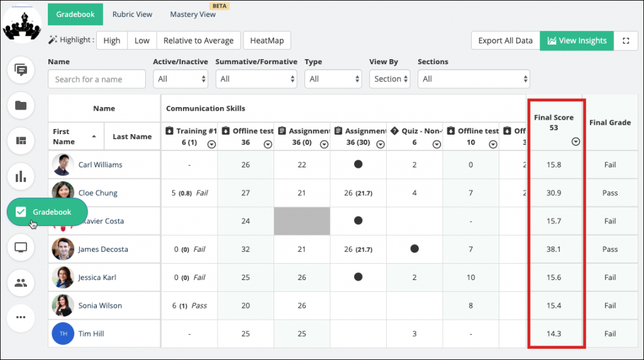
Task: Open Jessica Karl student link
Action: (97, 278)
